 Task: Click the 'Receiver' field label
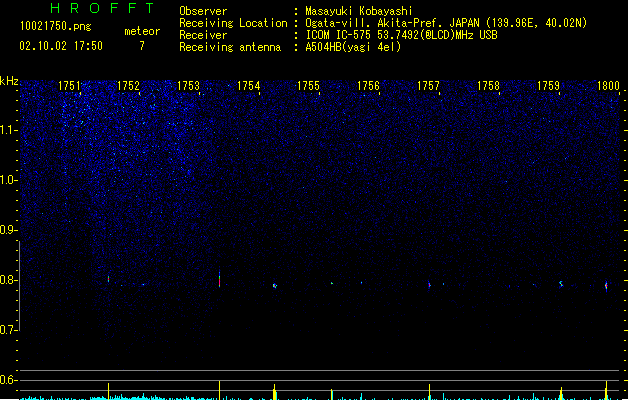point(203,35)
